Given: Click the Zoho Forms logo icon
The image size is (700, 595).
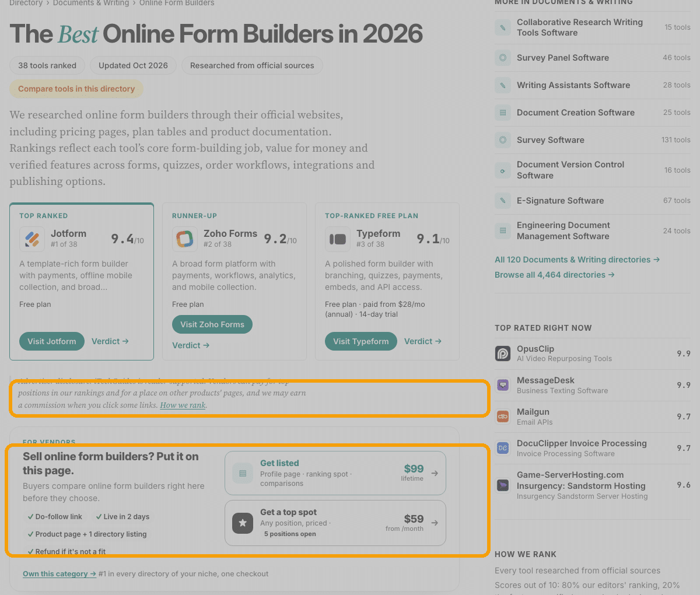Looking at the screenshot, I should click(185, 239).
